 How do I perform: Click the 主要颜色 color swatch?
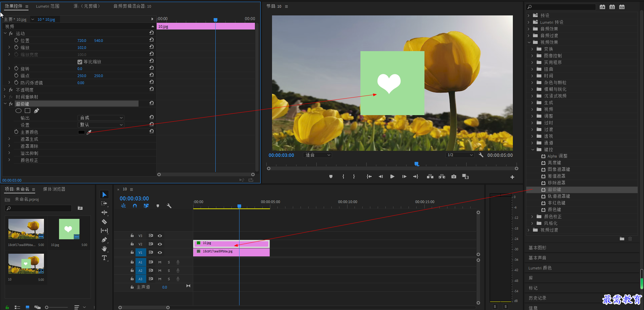pyautogui.click(x=82, y=132)
